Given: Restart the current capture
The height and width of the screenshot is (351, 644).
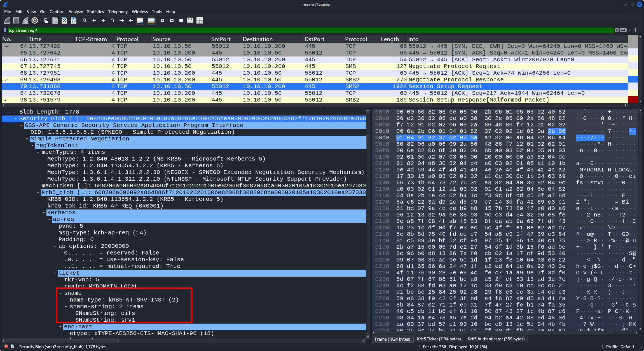Looking at the screenshot, I should [x=25, y=20].
